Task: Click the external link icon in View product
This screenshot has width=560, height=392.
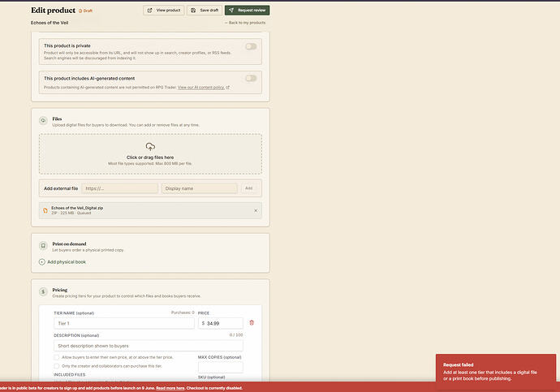Action: pos(150,11)
